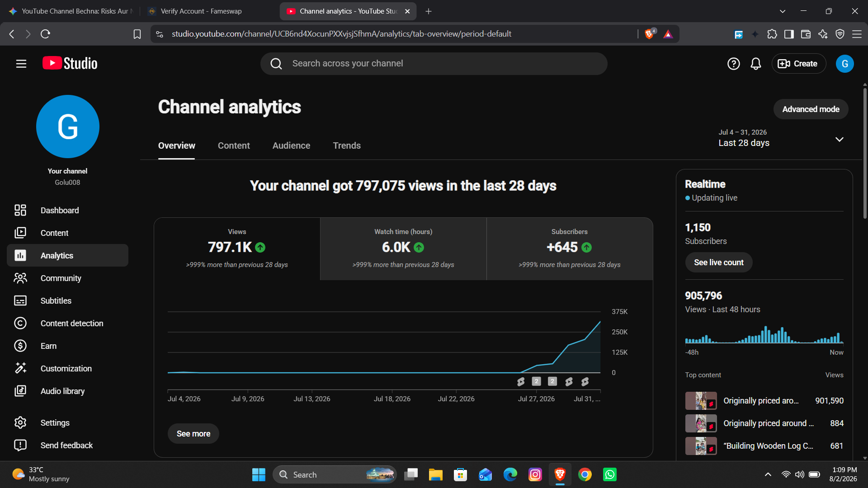Show hidden system tray icons

768,474
